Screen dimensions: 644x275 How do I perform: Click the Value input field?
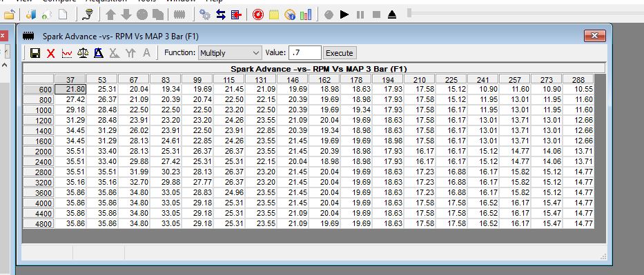click(305, 53)
